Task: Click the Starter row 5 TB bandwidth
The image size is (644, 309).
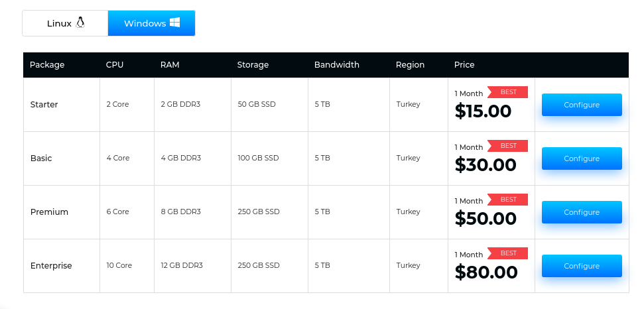Action: click(x=322, y=104)
